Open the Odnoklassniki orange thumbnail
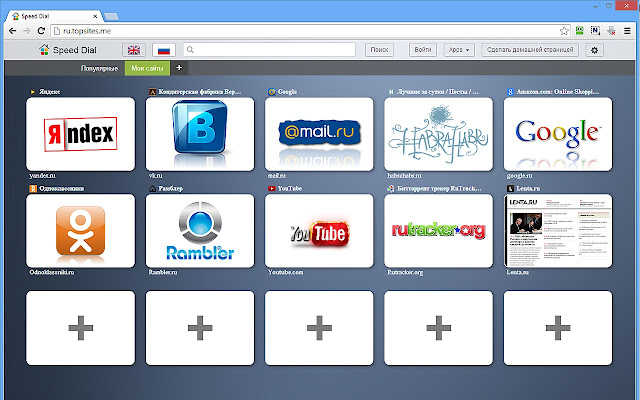640x400 pixels. click(80, 231)
